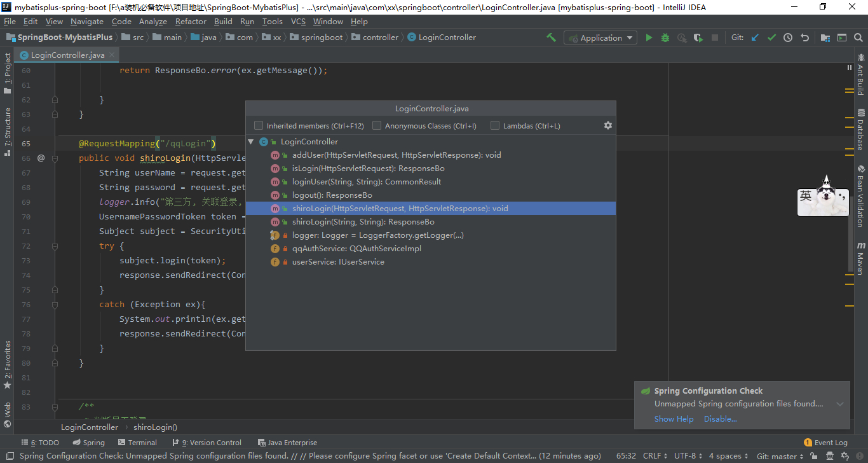868x463 pixels.
Task: Open the Maven side panel
Action: (860, 258)
